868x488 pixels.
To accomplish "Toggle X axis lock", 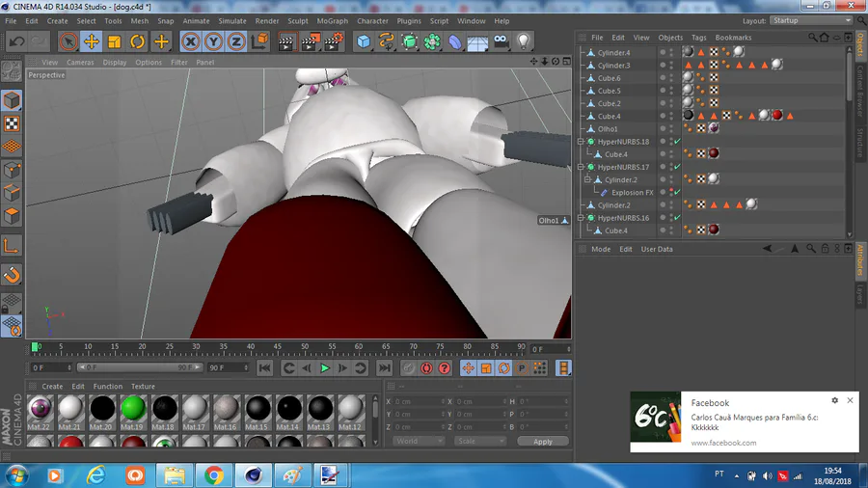I will pos(190,41).
